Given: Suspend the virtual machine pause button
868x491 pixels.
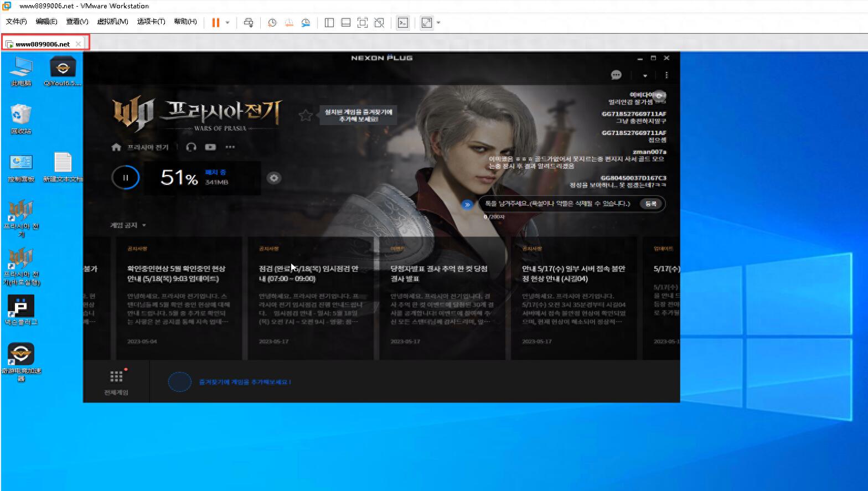Looking at the screenshot, I should [216, 23].
